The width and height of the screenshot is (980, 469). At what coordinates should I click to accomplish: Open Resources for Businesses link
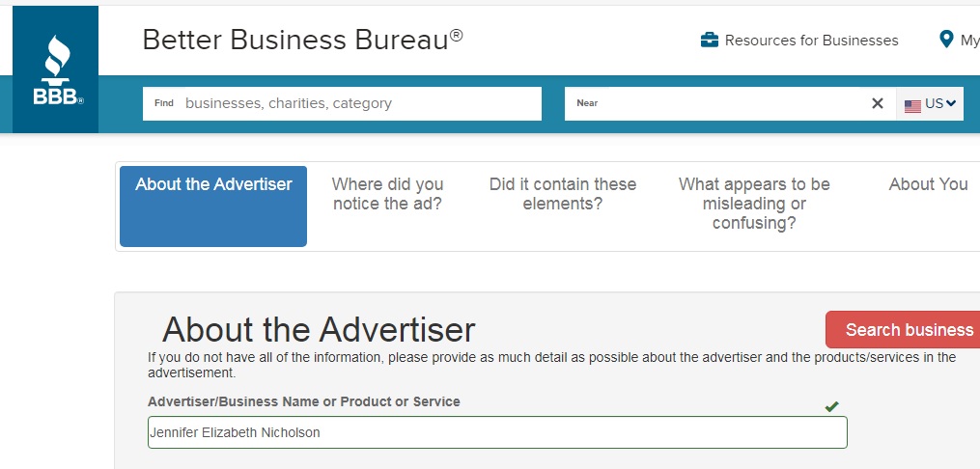point(811,41)
